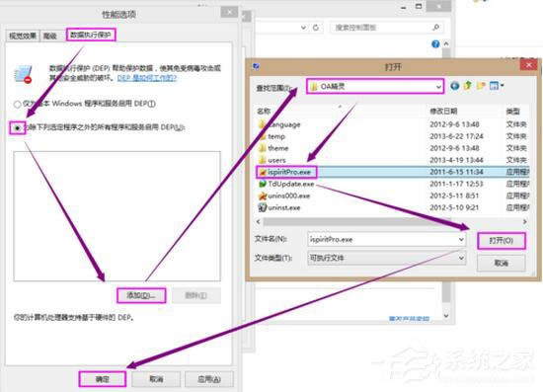Click right arrow of file list scrollbar
The height and width of the screenshot is (392, 543).
click(525, 221)
